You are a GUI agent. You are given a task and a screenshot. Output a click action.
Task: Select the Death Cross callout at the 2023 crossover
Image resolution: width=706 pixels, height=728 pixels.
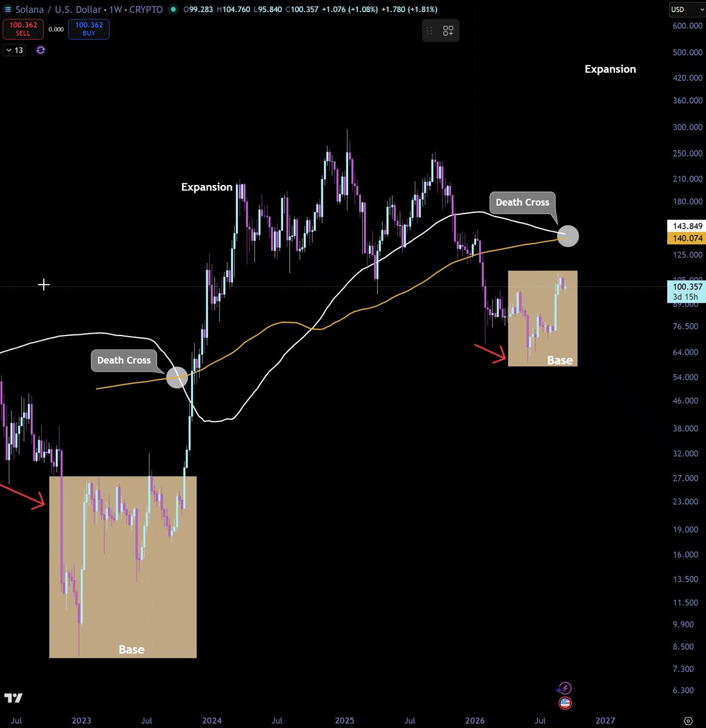(x=124, y=360)
